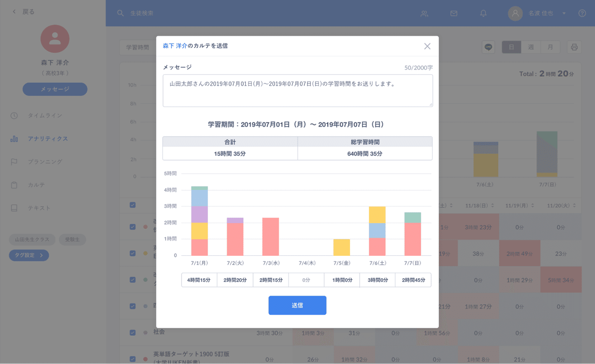The width and height of the screenshot is (595, 364).
Task: Share via the LINE icon
Action: pos(488,47)
